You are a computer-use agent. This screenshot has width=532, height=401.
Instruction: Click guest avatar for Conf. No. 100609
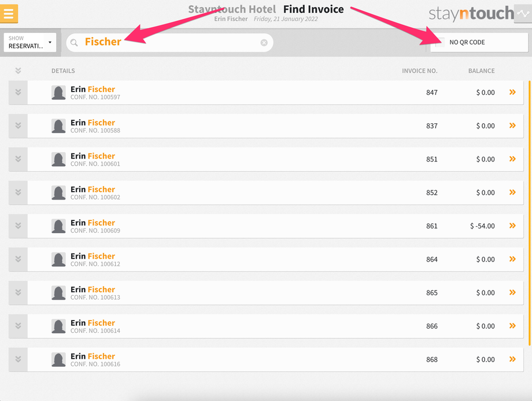[58, 226]
